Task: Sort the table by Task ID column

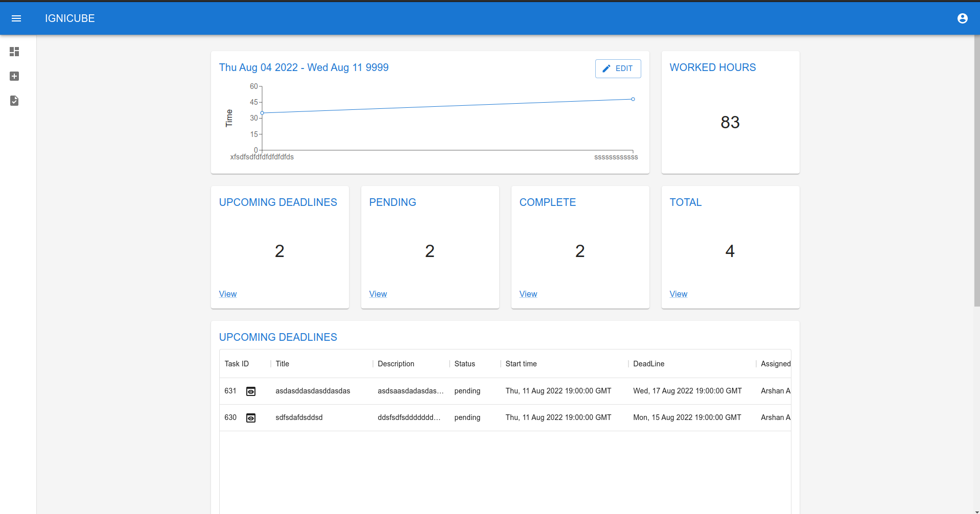Action: 236,364
